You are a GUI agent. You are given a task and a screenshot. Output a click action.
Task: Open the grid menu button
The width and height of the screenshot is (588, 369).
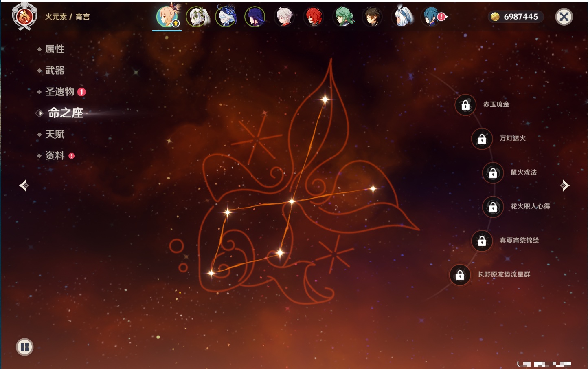[24, 347]
